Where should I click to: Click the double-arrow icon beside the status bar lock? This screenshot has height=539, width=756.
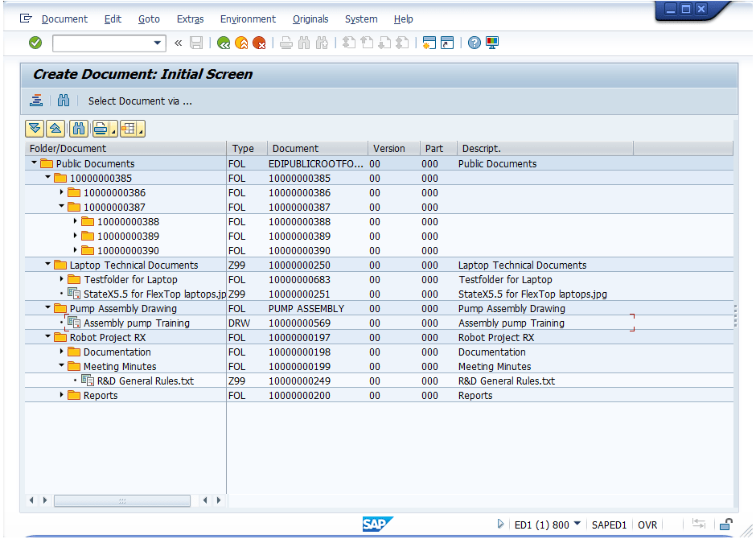[699, 524]
